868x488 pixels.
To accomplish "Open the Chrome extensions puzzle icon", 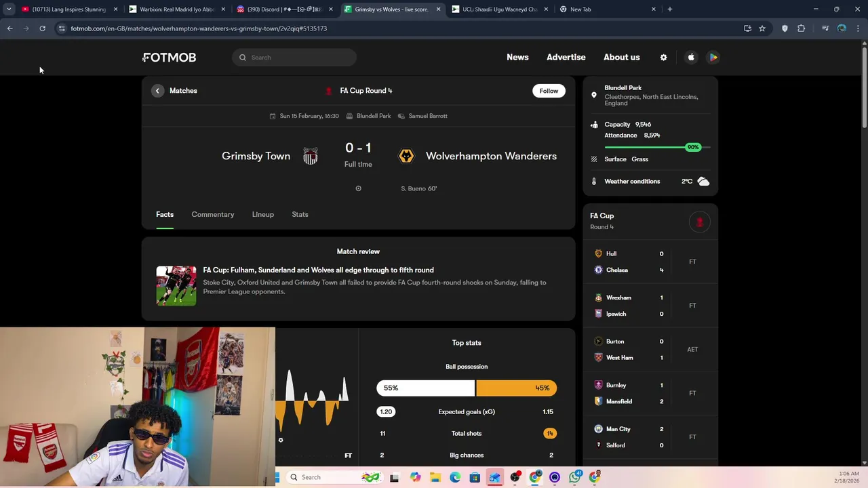I will [802, 28].
